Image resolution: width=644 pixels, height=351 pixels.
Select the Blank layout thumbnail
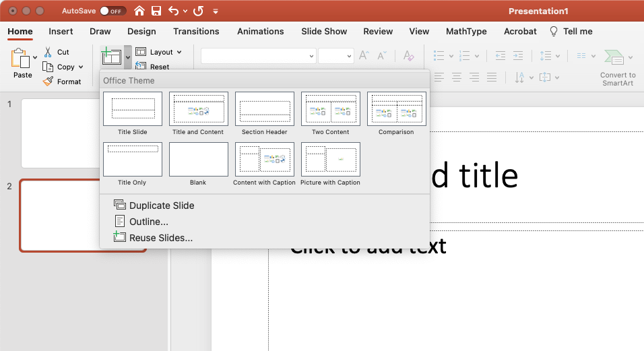pos(198,160)
